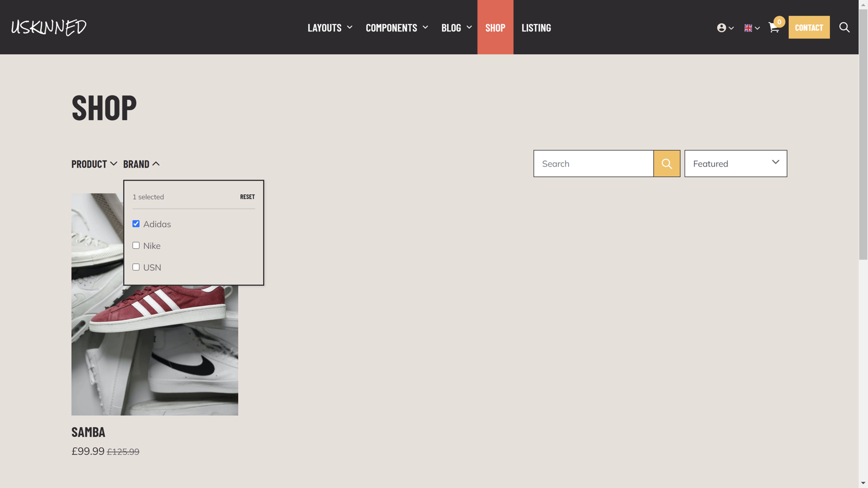Click the cart item count badge

coord(780,22)
